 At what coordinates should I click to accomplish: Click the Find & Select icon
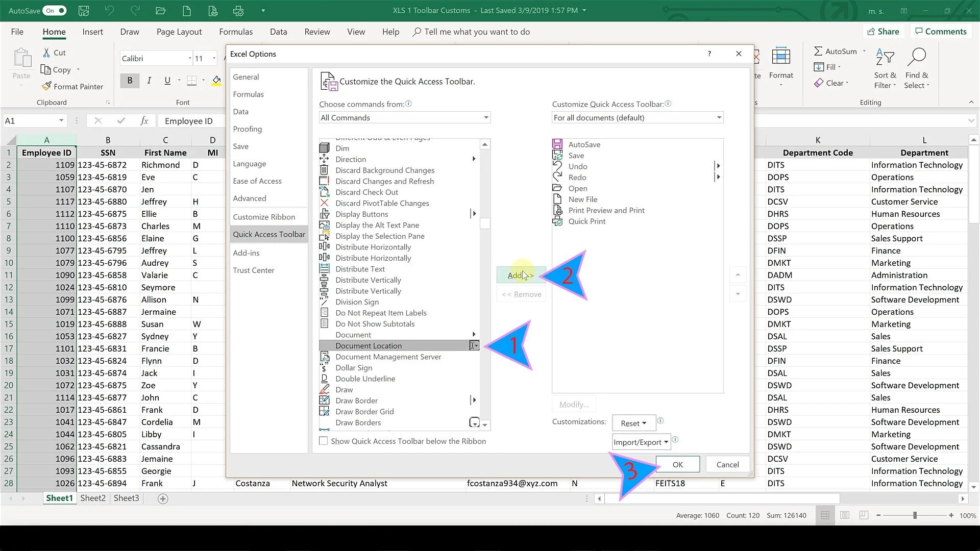pyautogui.click(x=917, y=68)
